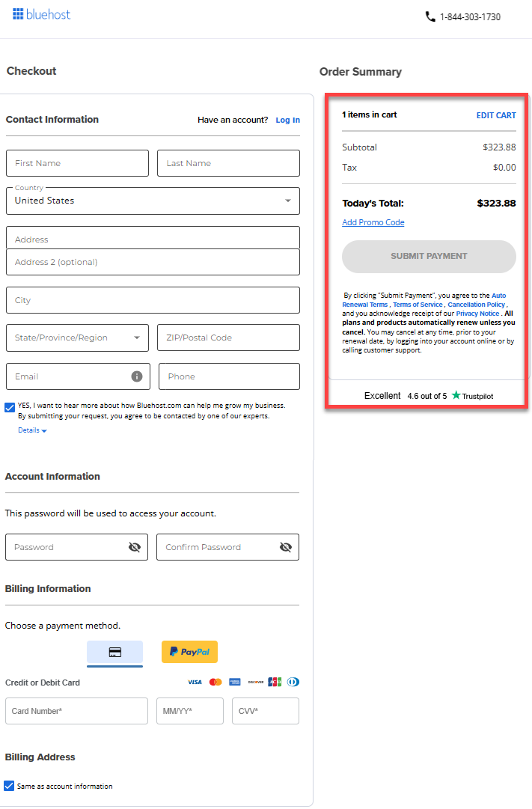This screenshot has width=532, height=809.
Task: Open the State/Province/Region dropdown
Action: click(77, 338)
